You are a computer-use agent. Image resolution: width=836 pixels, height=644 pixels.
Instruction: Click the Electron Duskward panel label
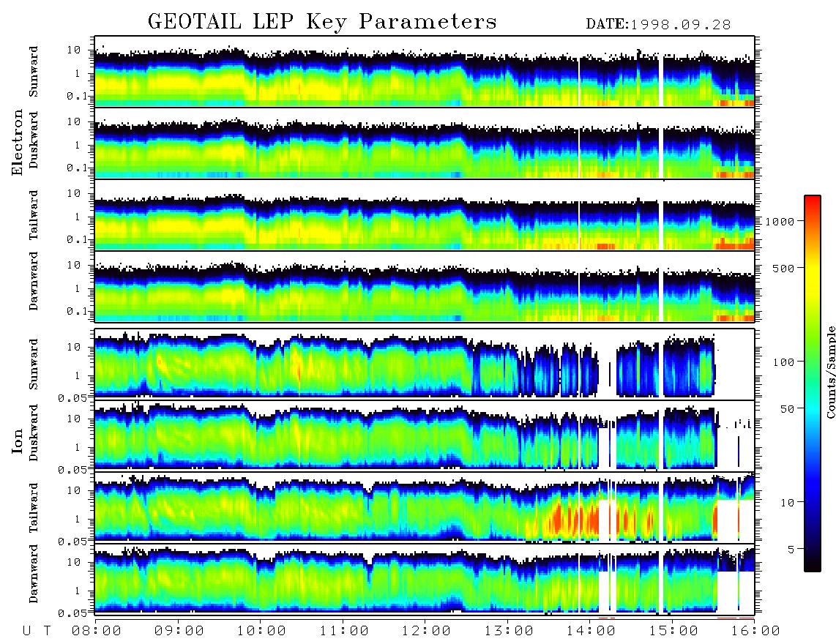34,140
